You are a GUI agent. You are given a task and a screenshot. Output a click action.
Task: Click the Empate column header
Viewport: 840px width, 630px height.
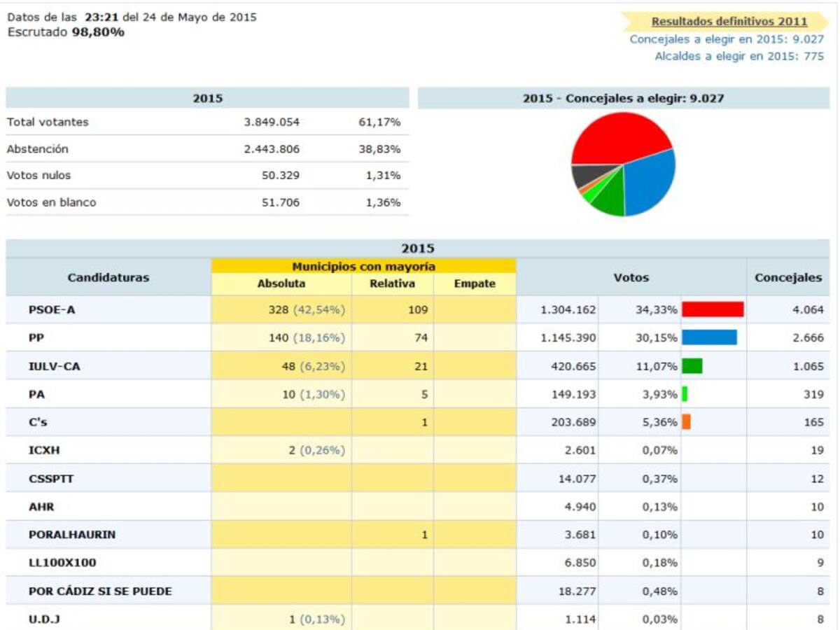[475, 283]
